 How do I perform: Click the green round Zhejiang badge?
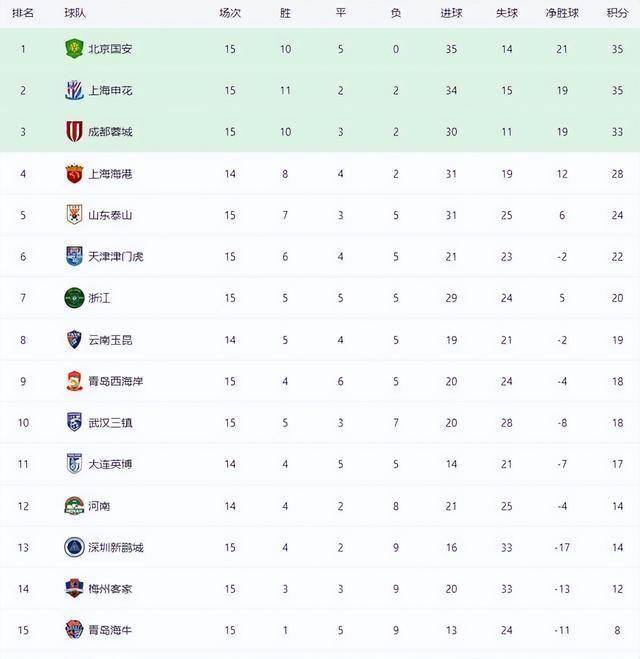coord(74,298)
